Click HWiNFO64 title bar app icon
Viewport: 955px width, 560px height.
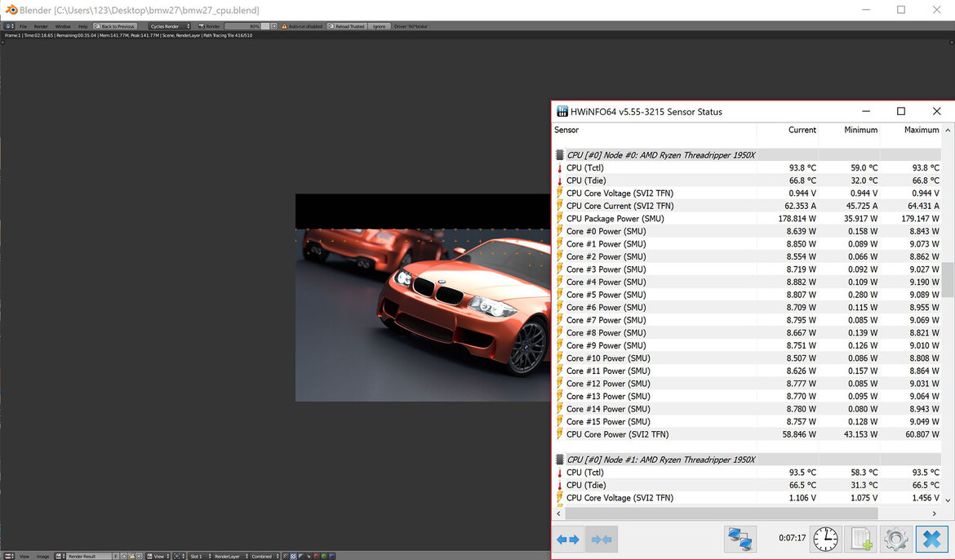pyautogui.click(x=562, y=112)
